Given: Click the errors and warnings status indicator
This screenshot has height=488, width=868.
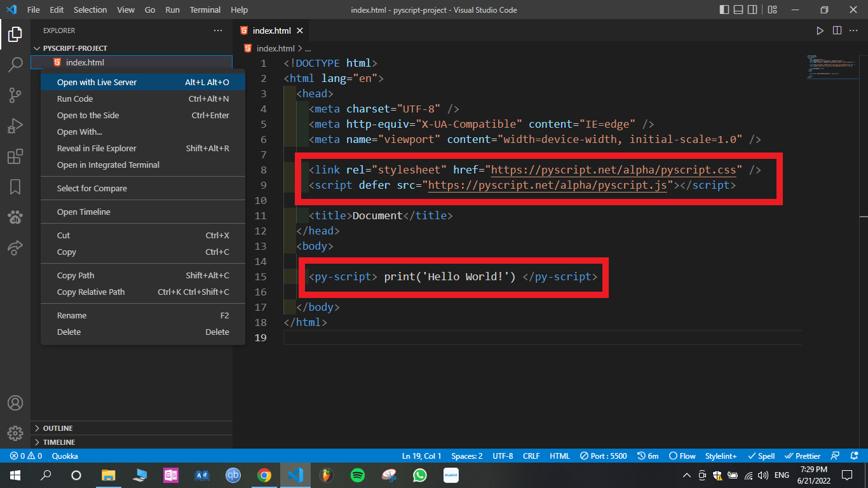Looking at the screenshot, I should 25,456.
